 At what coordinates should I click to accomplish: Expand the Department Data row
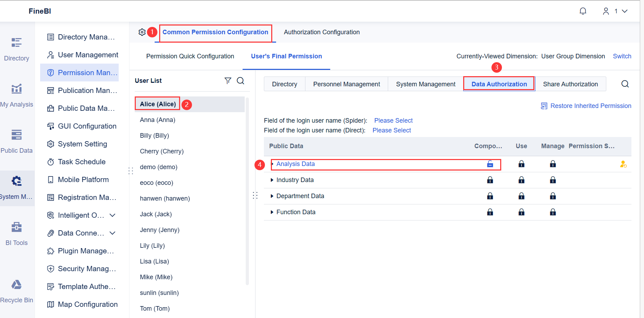click(x=272, y=196)
